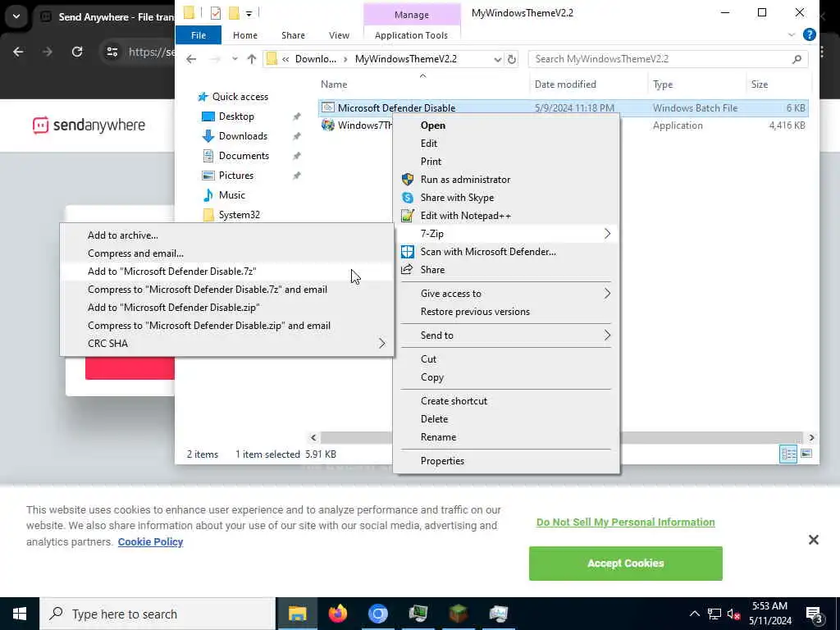This screenshot has height=630, width=840.
Task: Click the Windows7 theme application file icon
Action: (x=328, y=126)
